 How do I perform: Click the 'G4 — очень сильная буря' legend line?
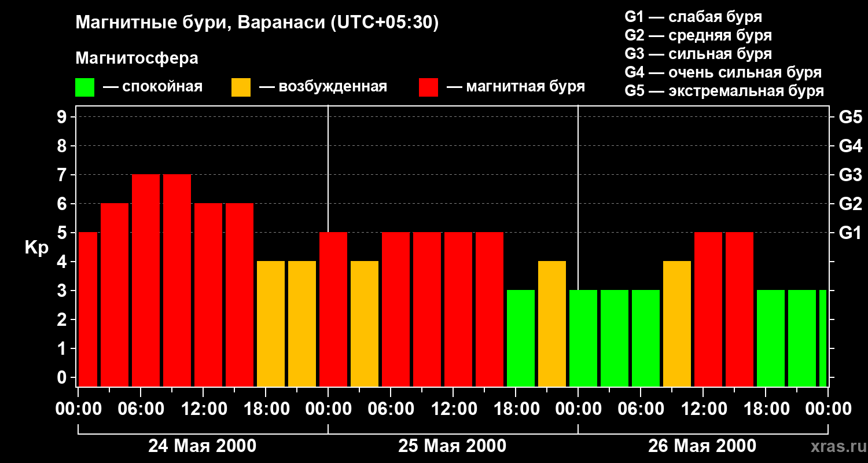click(723, 72)
